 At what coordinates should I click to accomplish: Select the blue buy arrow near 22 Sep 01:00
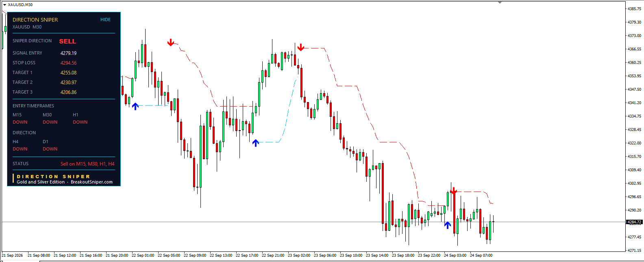[x=135, y=106]
